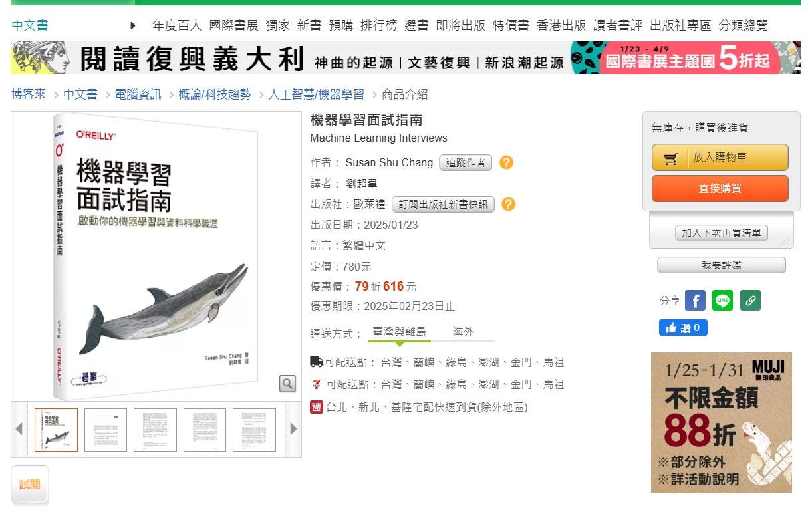Screen dimensions: 812x524
Task: Share via the Facebook icon
Action: 695,301
